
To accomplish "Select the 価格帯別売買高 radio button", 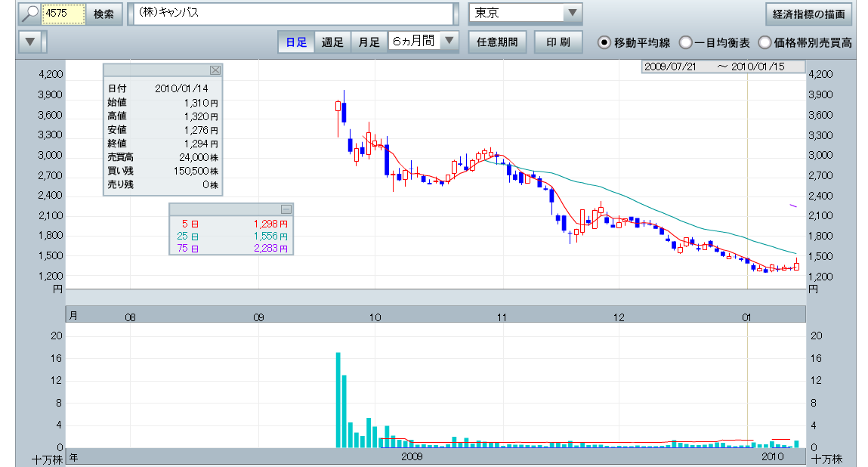I will (x=765, y=43).
